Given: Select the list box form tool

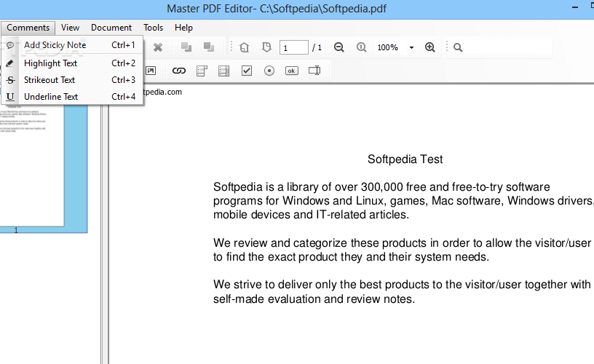Looking at the screenshot, I should point(223,71).
